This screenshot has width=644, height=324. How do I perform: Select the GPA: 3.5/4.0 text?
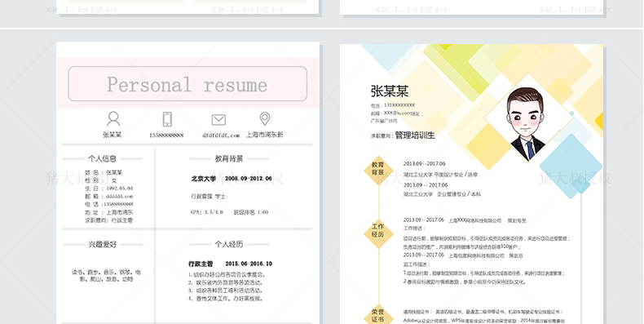tap(207, 212)
